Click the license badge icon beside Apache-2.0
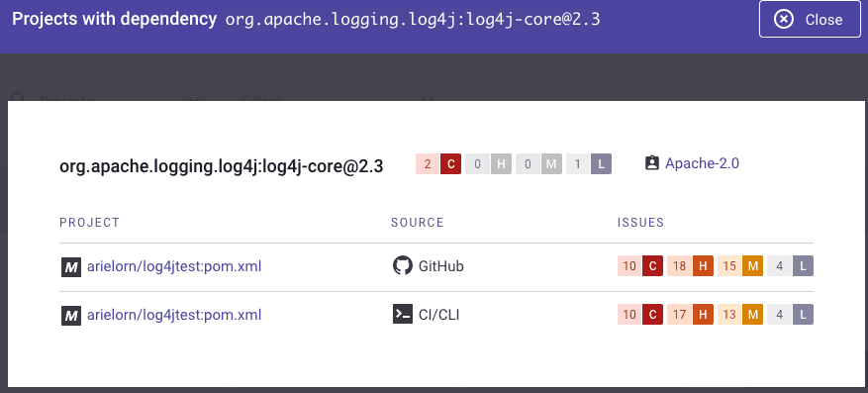The width and height of the screenshot is (868, 393). 652,163
